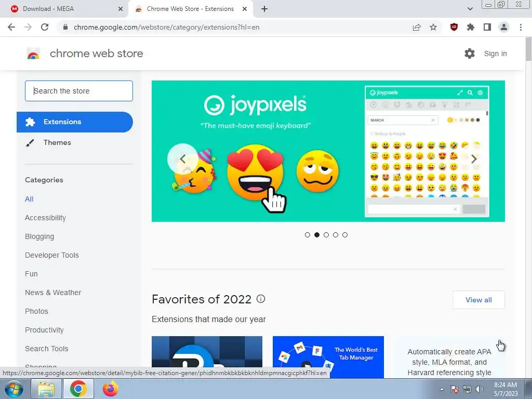
Task: Choose the All category
Action: 29,199
